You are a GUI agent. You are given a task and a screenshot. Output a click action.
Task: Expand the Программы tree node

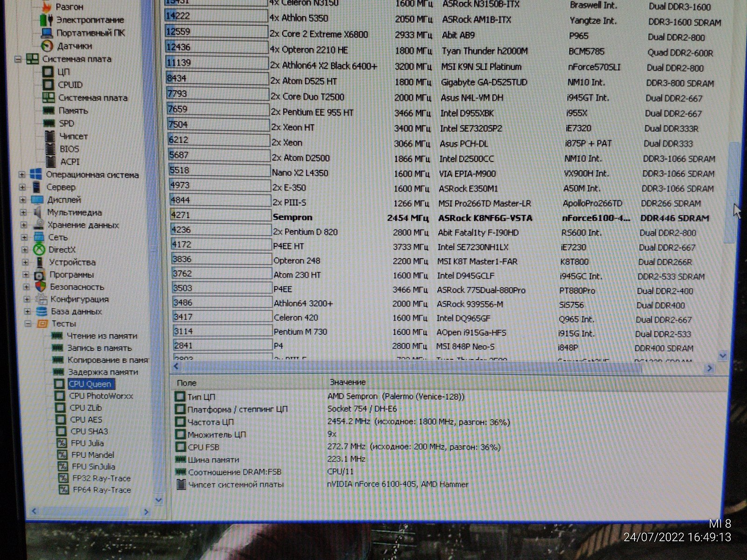26,275
